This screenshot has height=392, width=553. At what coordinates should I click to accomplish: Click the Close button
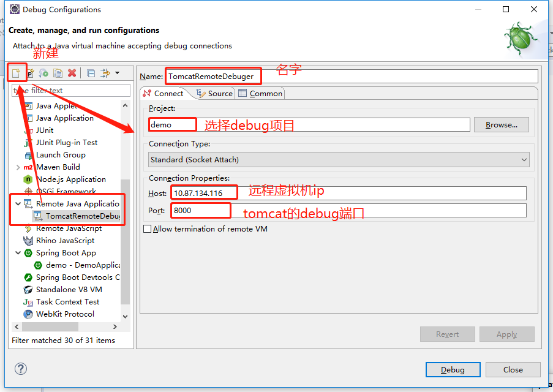(x=513, y=370)
